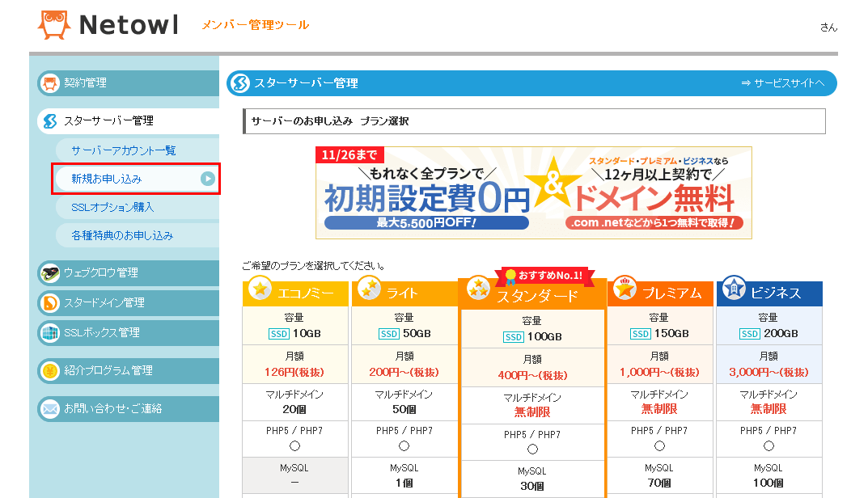This screenshot has width=868, height=498.
Task: Open the 契約管理 menu
Action: [x=129, y=83]
